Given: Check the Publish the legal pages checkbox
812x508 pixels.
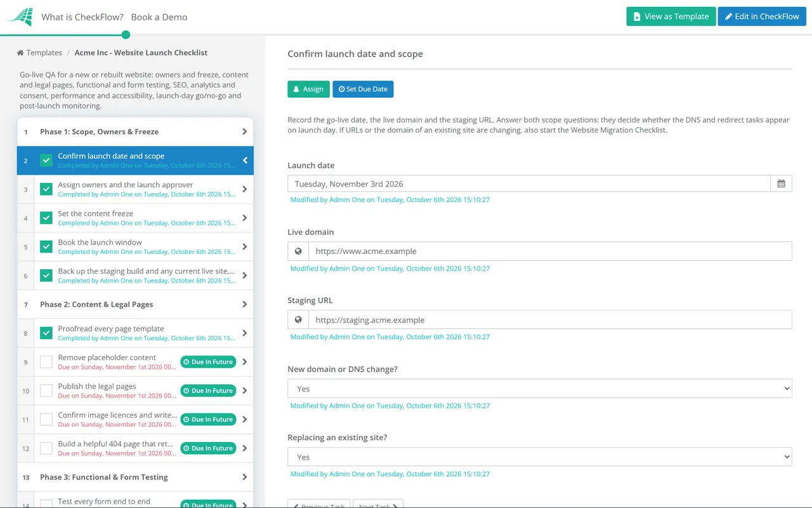Looking at the screenshot, I should click(46, 391).
